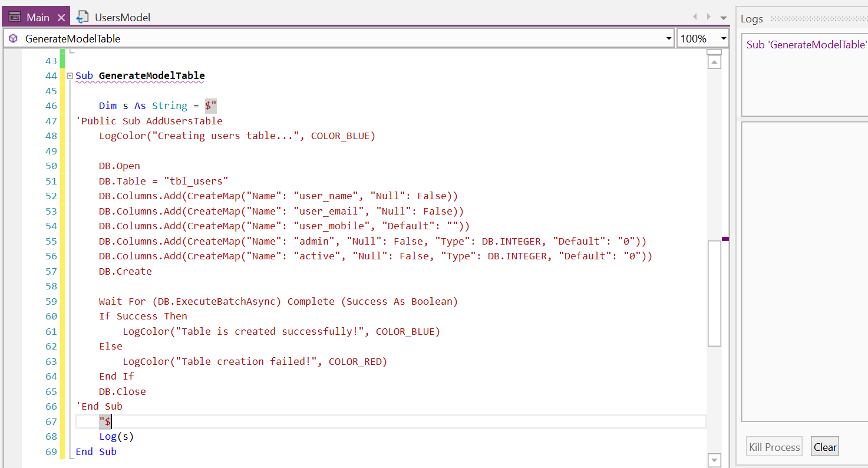The width and height of the screenshot is (868, 468).
Task: Open the tab list dropdown arrow
Action: [724, 18]
